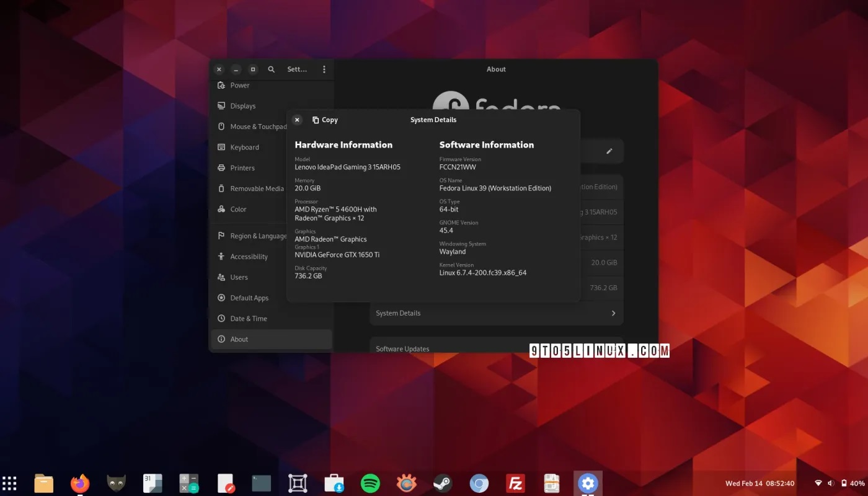Select Region & Language in the sidebar
Viewport: 868px width, 496px height.
pos(257,236)
